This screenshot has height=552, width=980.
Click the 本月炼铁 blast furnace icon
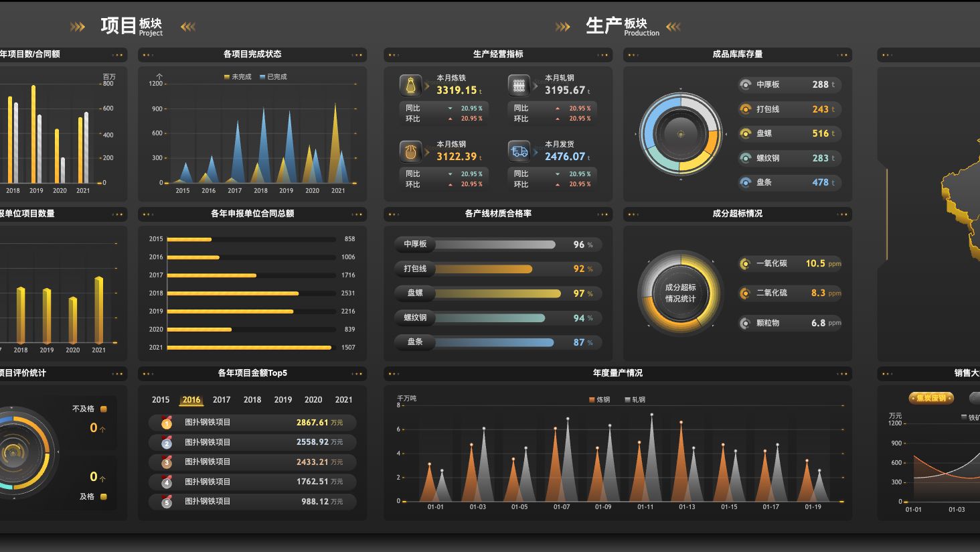point(410,86)
